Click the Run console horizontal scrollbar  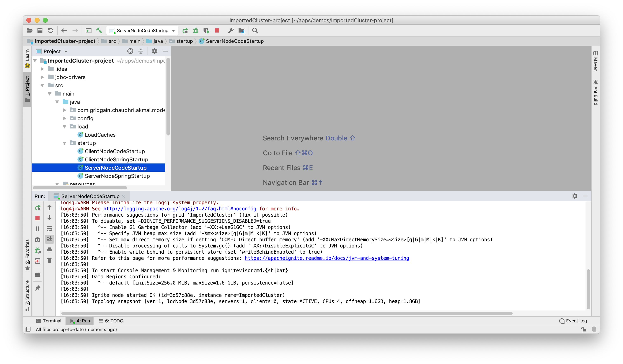(x=287, y=313)
